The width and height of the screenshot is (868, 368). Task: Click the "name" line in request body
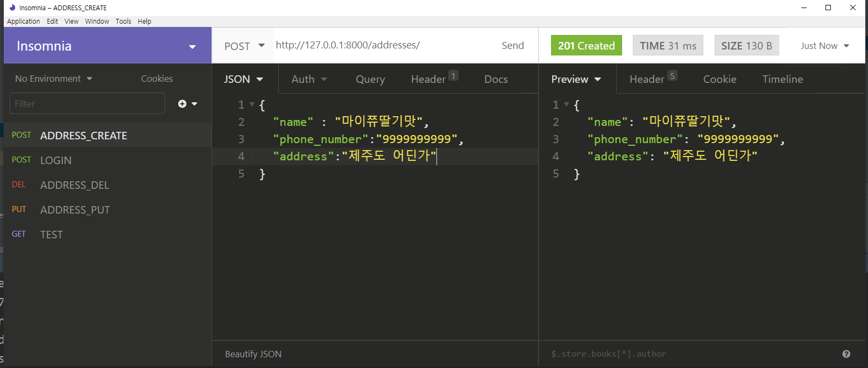350,122
